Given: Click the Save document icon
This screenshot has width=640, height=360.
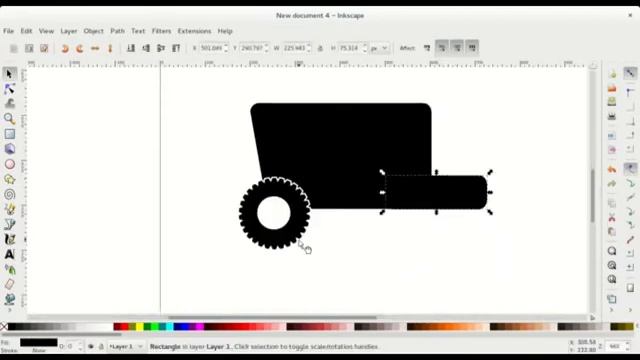Looking at the screenshot, I should (611, 102).
